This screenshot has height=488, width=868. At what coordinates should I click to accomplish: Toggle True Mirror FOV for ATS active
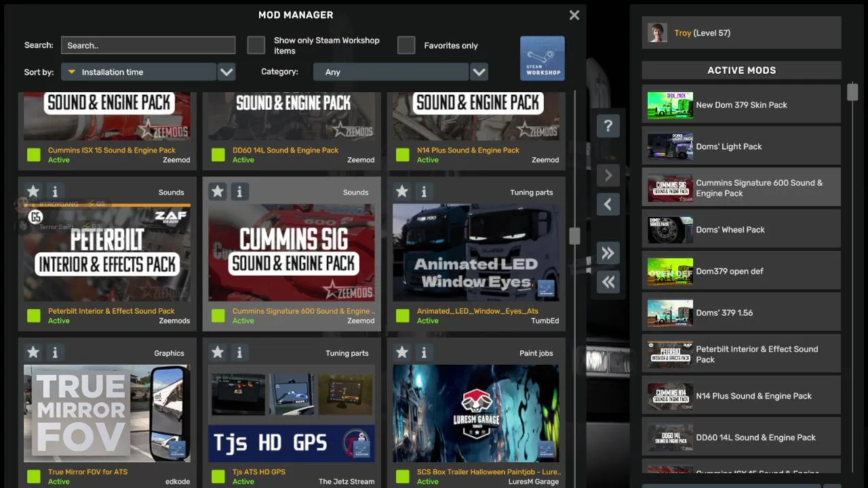(x=34, y=476)
